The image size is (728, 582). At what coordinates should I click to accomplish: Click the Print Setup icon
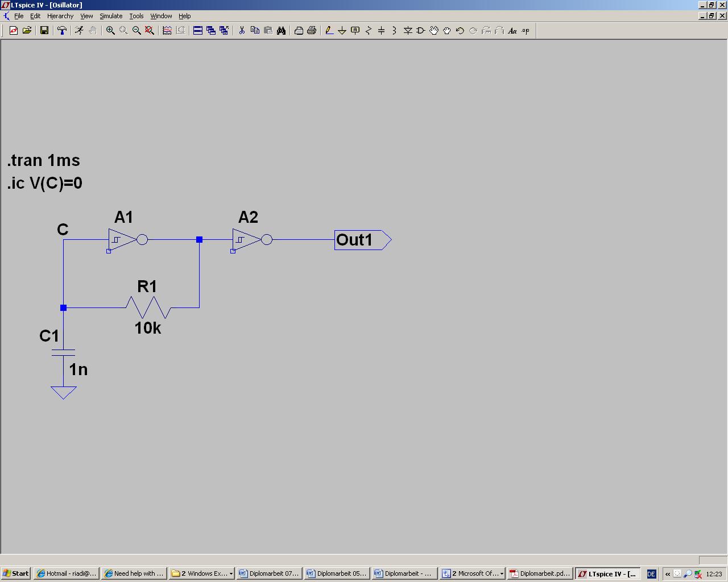pyautogui.click(x=299, y=31)
